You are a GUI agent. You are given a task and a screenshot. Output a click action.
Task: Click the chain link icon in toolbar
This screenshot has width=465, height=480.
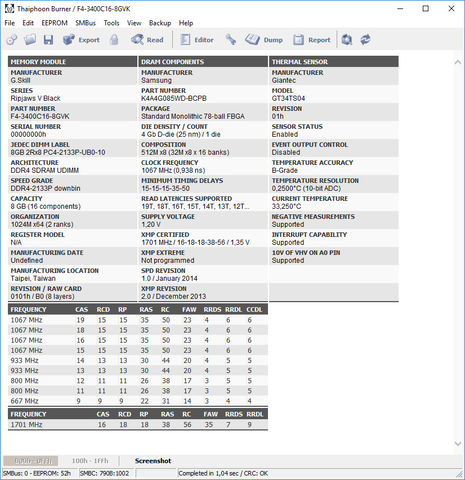point(12,40)
